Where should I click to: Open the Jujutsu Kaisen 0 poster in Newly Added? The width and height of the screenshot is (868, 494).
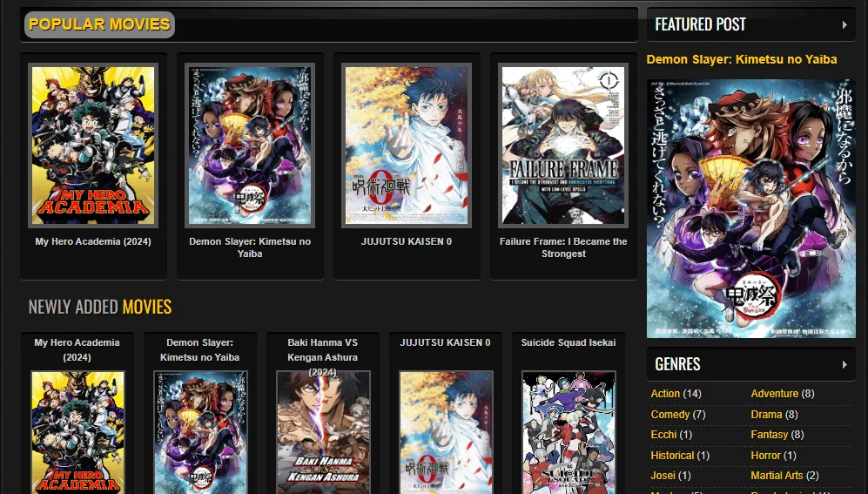[x=446, y=432]
